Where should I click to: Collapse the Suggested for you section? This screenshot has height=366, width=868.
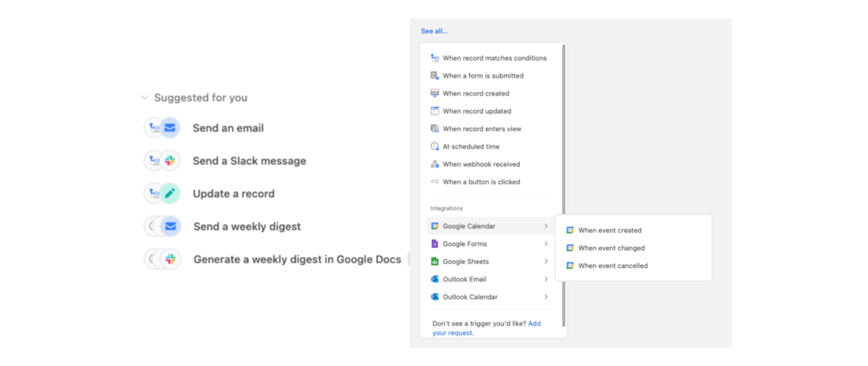[145, 97]
